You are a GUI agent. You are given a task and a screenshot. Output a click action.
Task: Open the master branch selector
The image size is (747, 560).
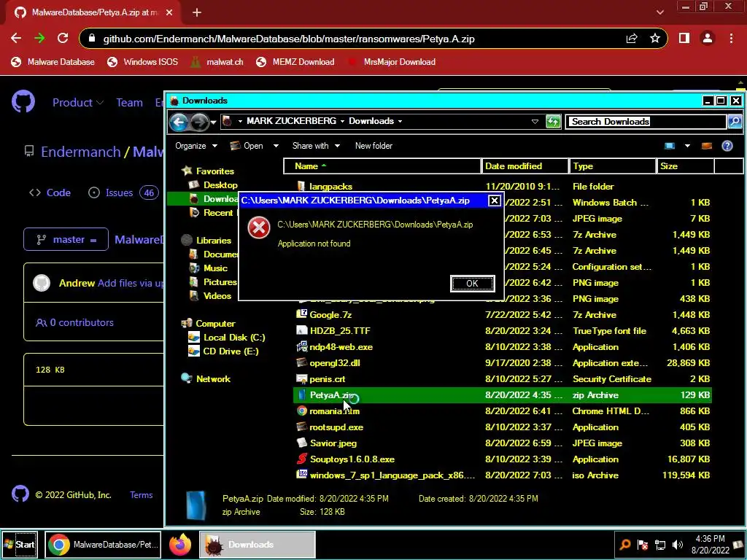[x=66, y=239]
